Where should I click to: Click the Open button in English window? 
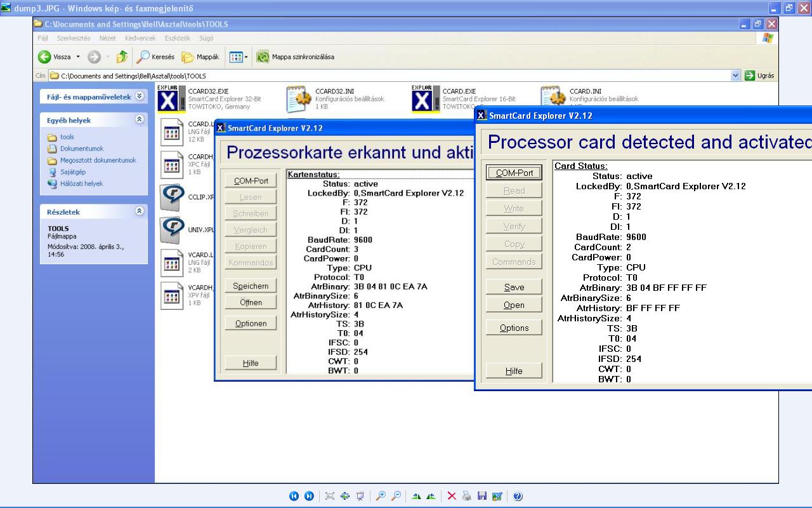514,305
